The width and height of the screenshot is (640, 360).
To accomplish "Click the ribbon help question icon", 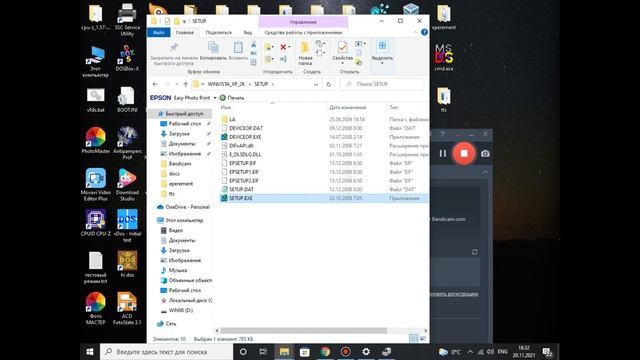I will (424, 32).
